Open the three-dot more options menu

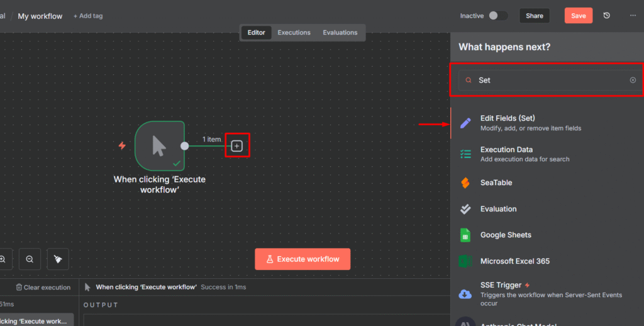coord(633,16)
